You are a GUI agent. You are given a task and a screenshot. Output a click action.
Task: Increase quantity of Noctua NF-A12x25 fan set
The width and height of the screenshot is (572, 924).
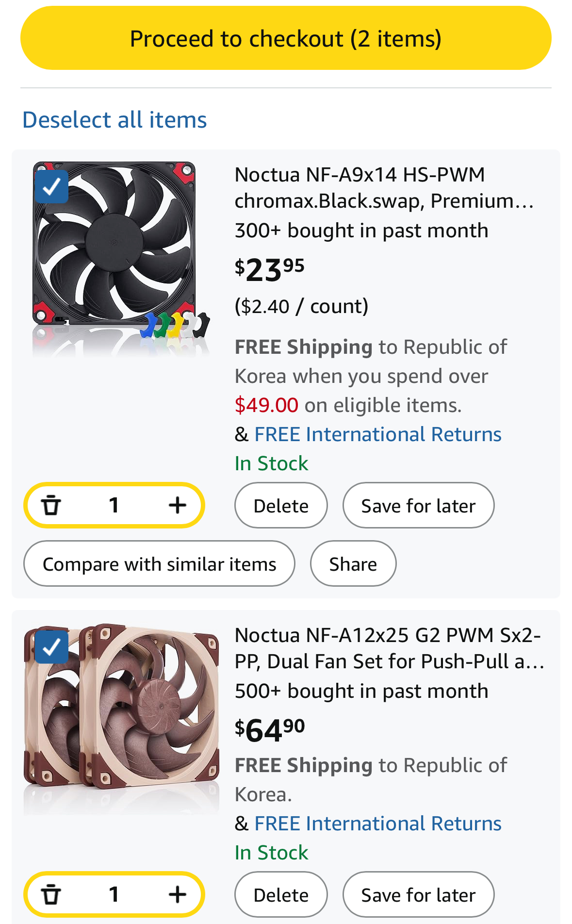click(x=178, y=894)
